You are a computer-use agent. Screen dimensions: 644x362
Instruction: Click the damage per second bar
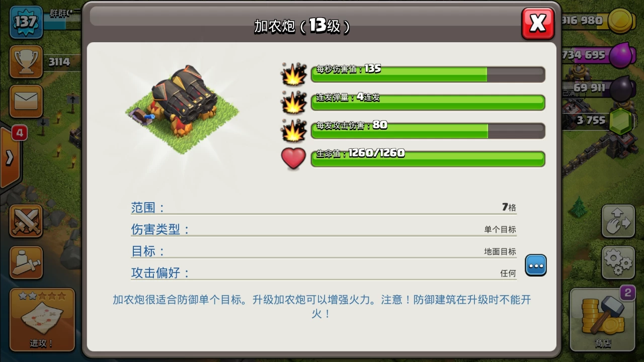click(428, 74)
